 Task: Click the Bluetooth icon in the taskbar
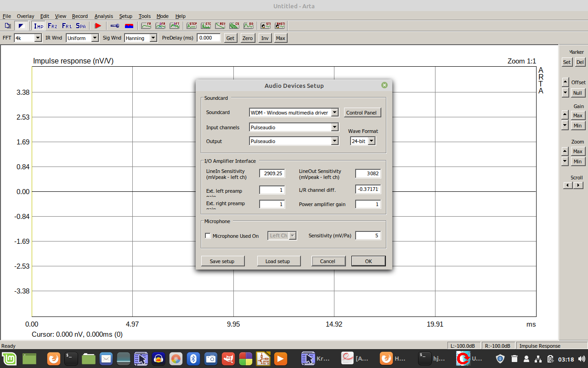pyautogui.click(x=193, y=358)
